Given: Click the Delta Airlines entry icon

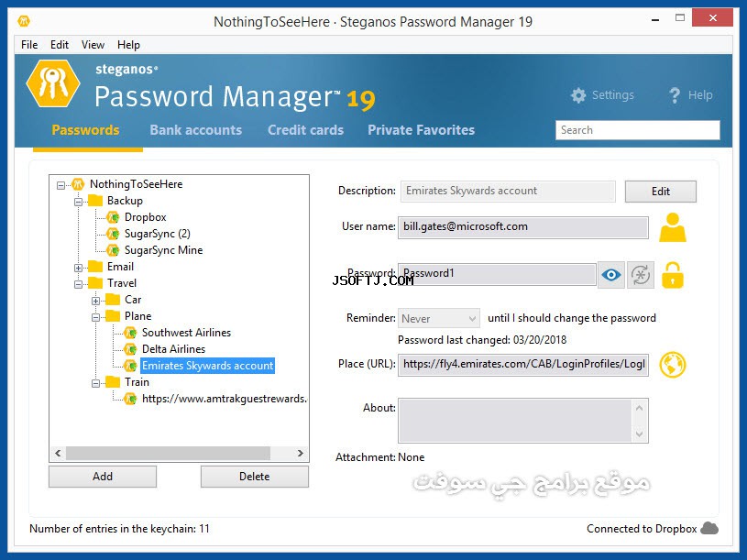Looking at the screenshot, I should (130, 349).
